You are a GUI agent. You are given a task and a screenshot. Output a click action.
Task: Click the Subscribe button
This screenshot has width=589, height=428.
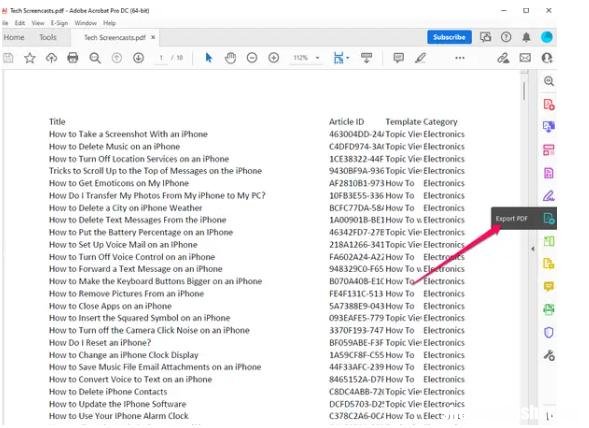[449, 37]
